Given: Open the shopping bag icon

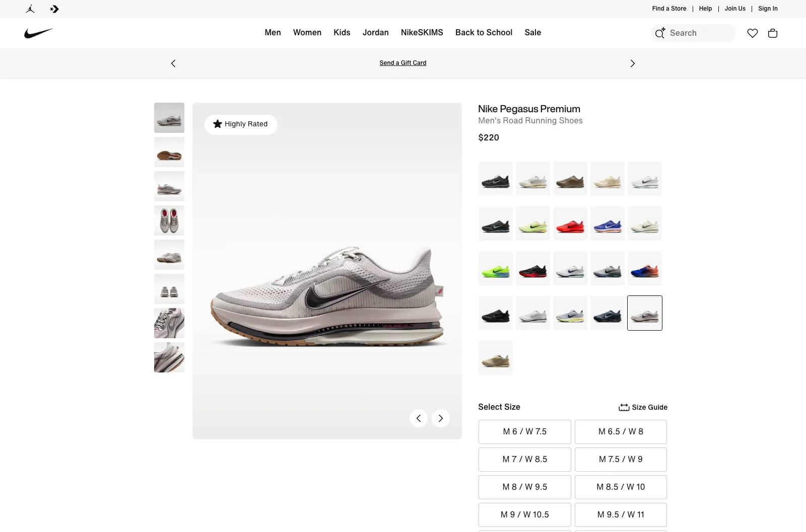Looking at the screenshot, I should pos(772,33).
